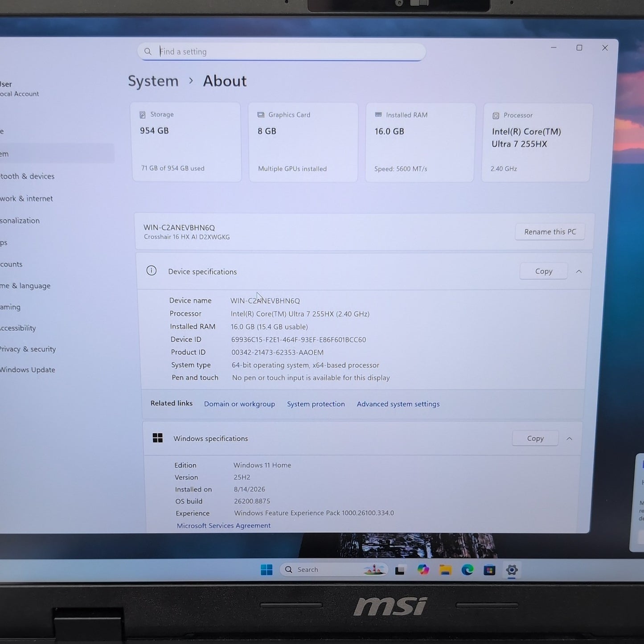Click the User Local Account profile
Viewport: 644px width, 644px height.
point(20,89)
